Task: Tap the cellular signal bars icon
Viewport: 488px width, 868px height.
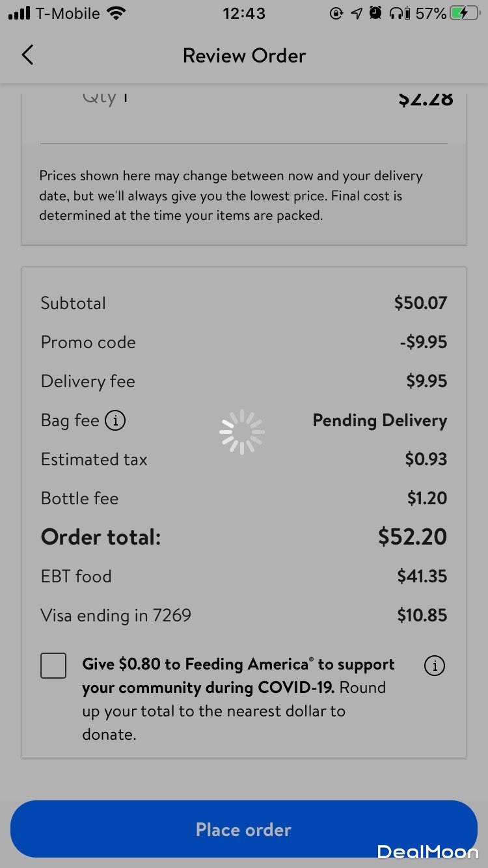Action: (x=19, y=13)
